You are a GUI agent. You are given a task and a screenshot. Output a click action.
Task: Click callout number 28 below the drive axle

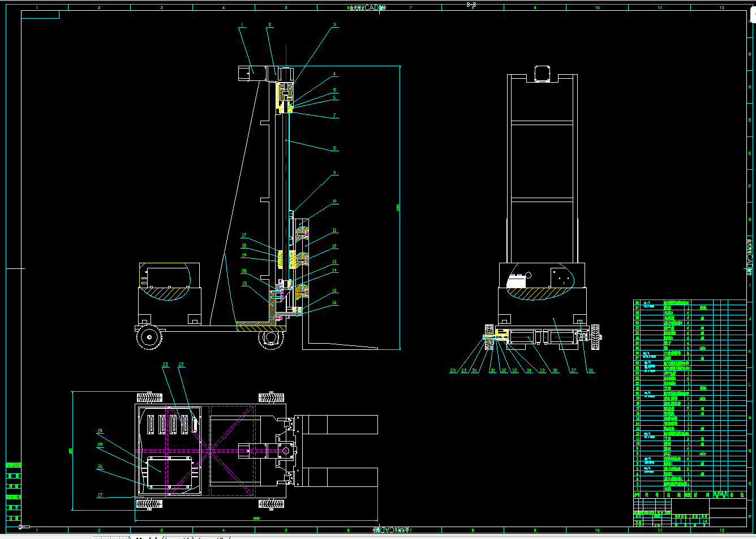pos(453,370)
